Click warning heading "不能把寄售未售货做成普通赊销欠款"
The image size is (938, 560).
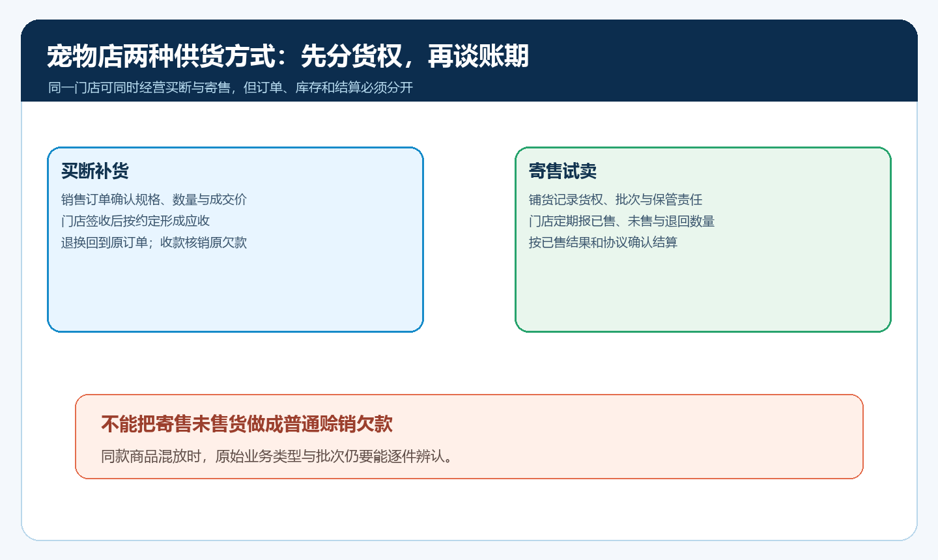(x=247, y=424)
